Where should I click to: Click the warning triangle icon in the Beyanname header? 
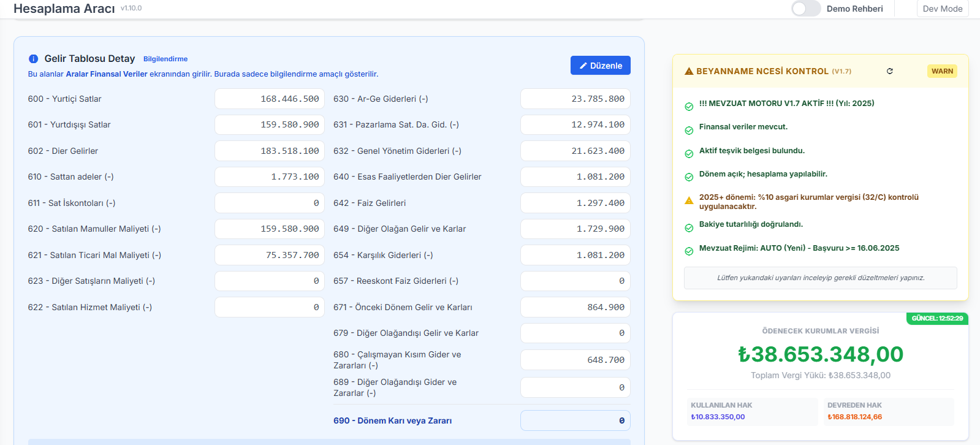click(689, 71)
